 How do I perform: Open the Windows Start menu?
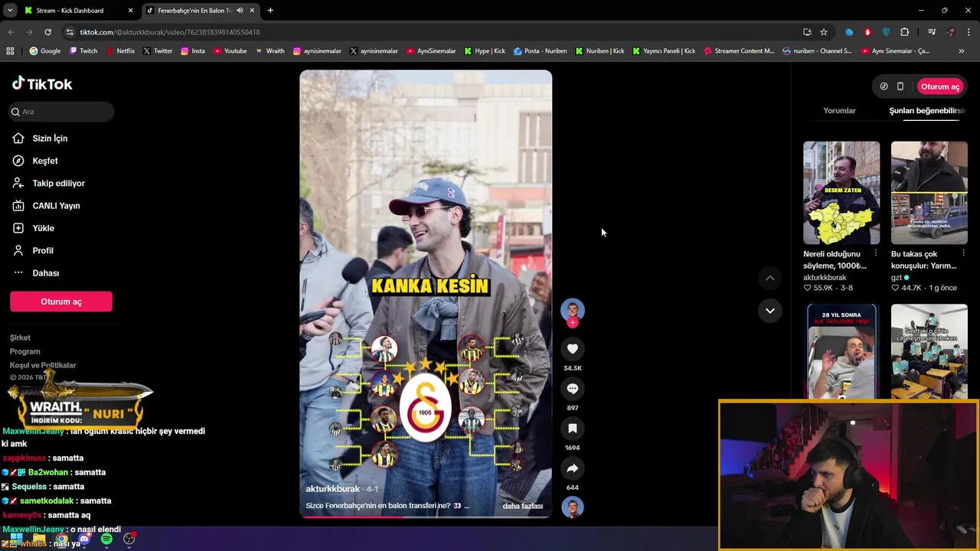pyautogui.click(x=15, y=540)
